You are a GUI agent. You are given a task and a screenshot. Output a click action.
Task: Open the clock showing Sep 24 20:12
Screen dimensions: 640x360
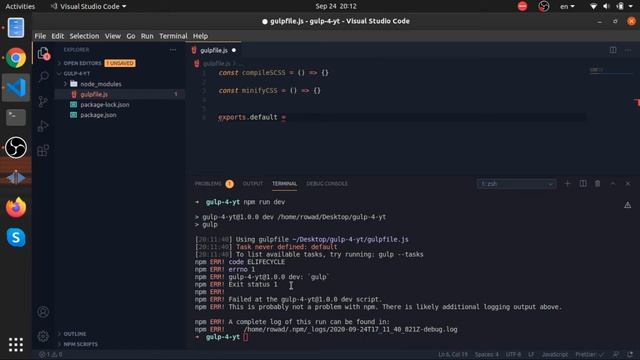click(x=336, y=7)
